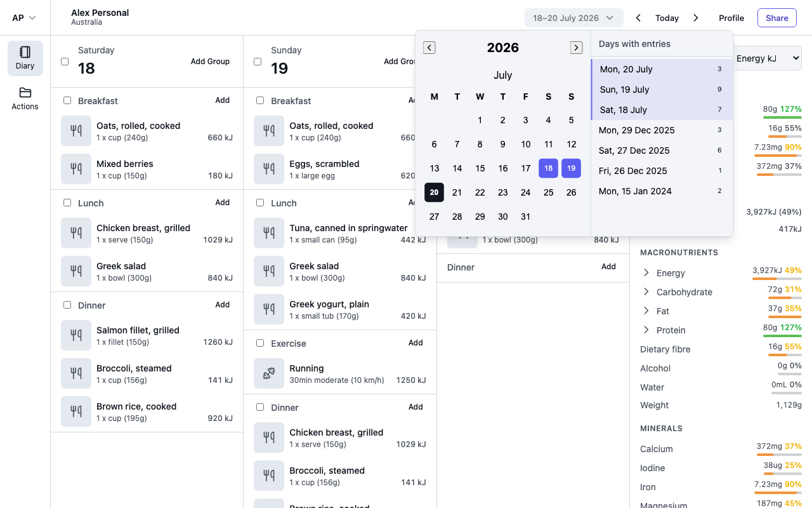Click the food icon for Saturday Chicken breast, grilled lunch
812x508 pixels.
point(76,233)
